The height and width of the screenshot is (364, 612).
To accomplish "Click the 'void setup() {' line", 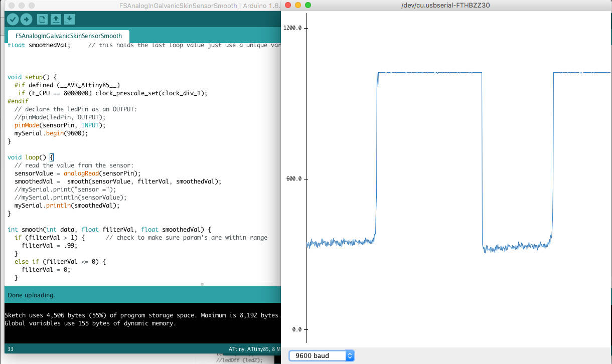I will [32, 77].
